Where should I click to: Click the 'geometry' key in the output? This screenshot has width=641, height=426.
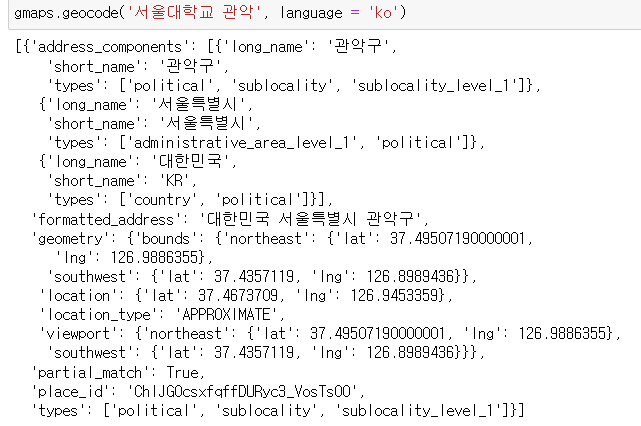(x=71, y=239)
